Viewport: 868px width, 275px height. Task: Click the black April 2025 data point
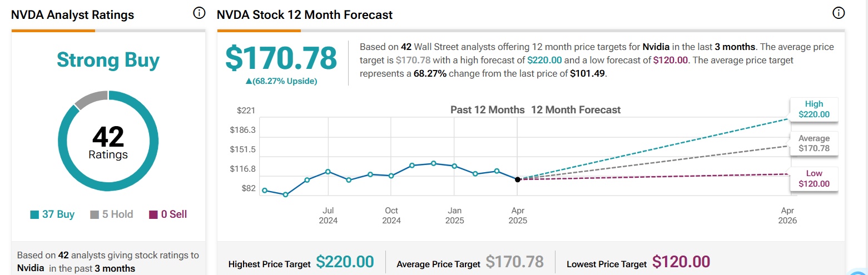point(518,179)
